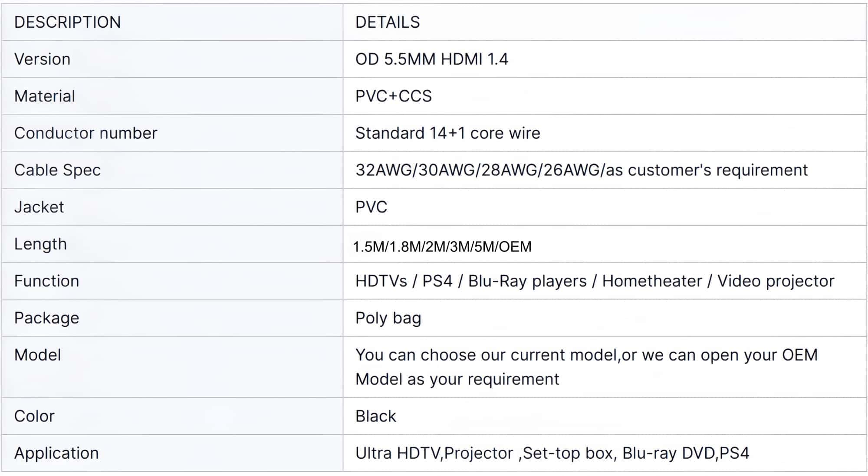Click the OD 5.5MM HDMI 1.4 cell
The height and width of the screenshot is (476, 868).
pos(431,59)
